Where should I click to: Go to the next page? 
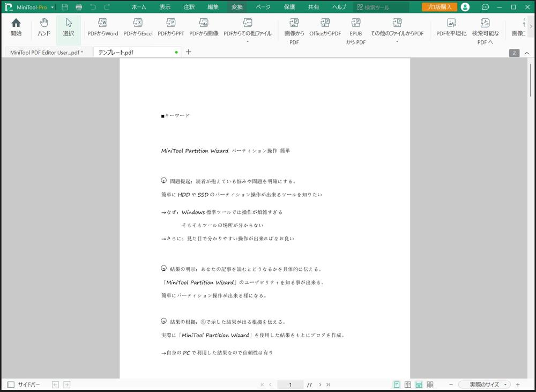pos(320,385)
